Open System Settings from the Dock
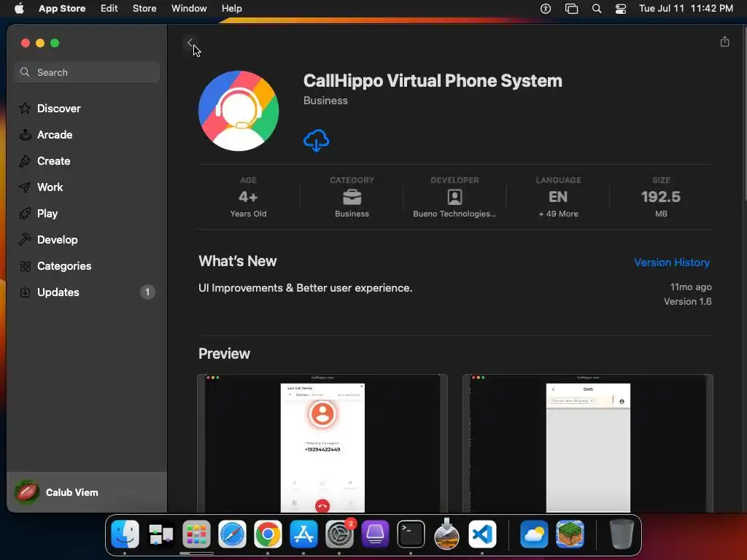747x560 pixels. [x=339, y=534]
